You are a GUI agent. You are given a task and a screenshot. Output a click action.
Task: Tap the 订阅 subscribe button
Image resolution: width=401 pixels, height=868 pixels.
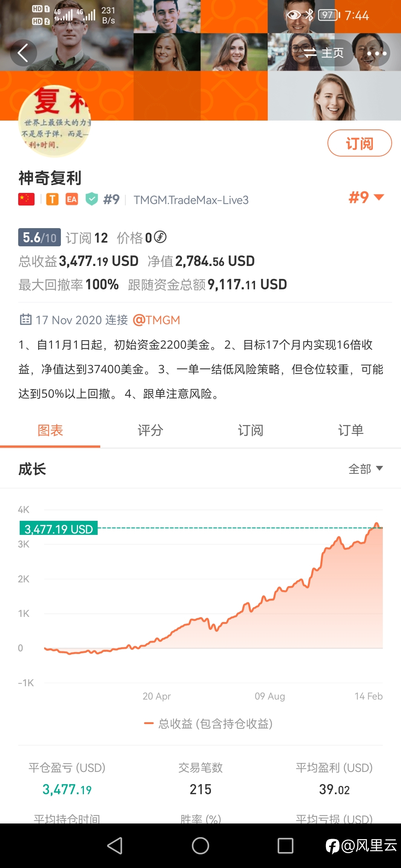pos(359,143)
